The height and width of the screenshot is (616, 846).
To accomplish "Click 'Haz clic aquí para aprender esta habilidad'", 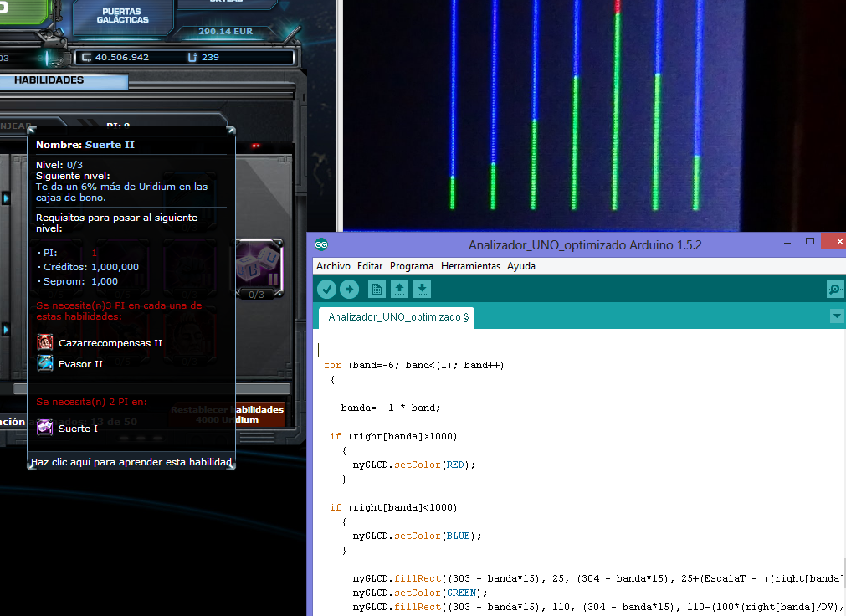I will pos(131,462).
